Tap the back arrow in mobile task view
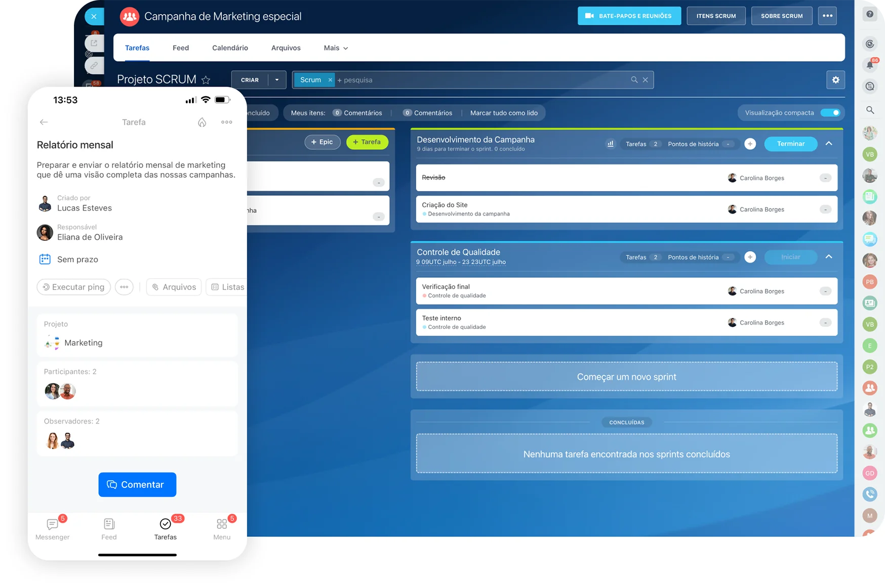Viewport: 885px width, 588px height. coord(44,122)
